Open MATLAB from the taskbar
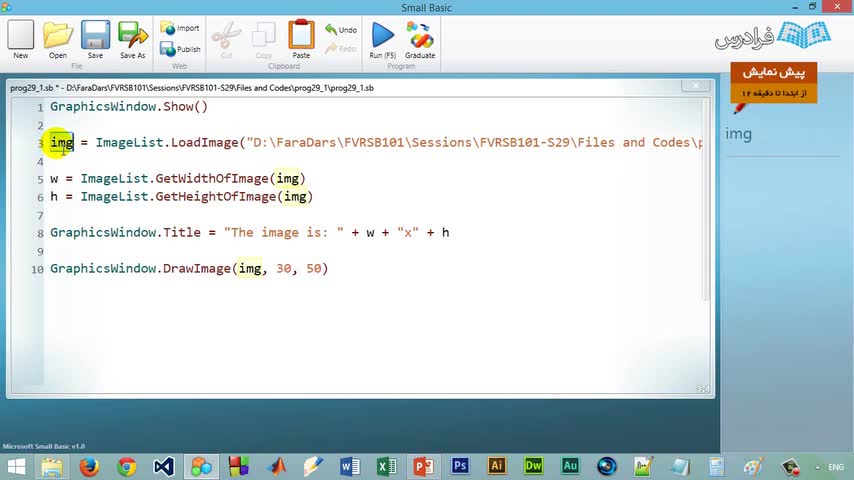854x480 pixels. [277, 467]
